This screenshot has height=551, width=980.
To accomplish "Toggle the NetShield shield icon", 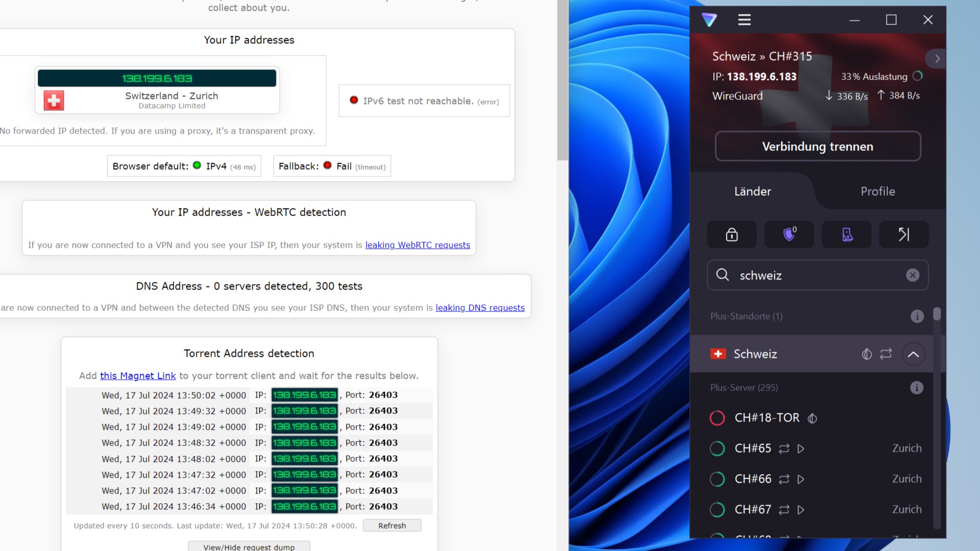I will 789,234.
